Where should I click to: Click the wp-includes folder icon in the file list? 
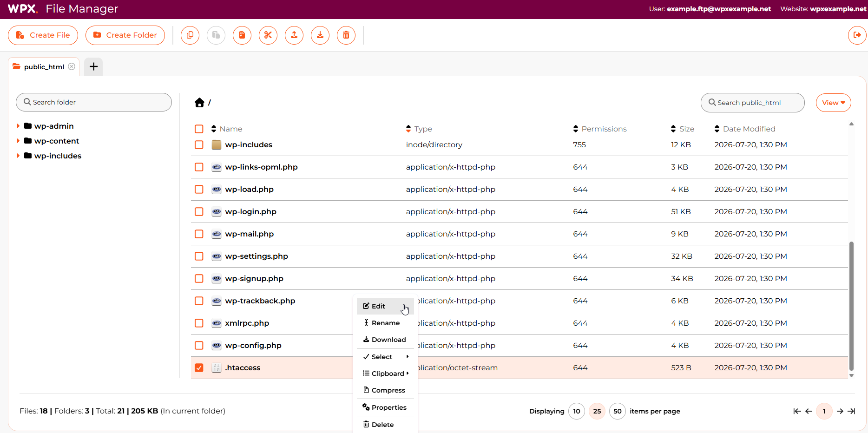[217, 145]
